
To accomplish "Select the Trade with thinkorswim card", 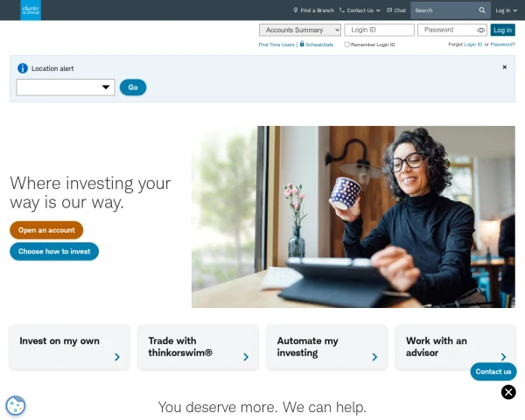I will [199, 347].
